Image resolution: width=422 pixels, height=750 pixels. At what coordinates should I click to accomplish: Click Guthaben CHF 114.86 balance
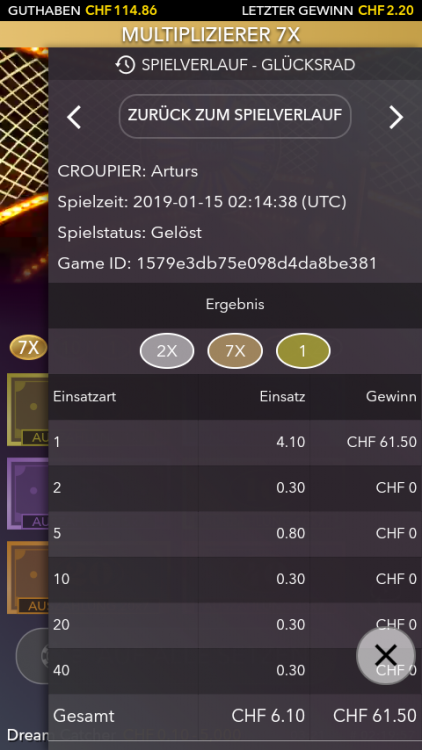[82, 11]
